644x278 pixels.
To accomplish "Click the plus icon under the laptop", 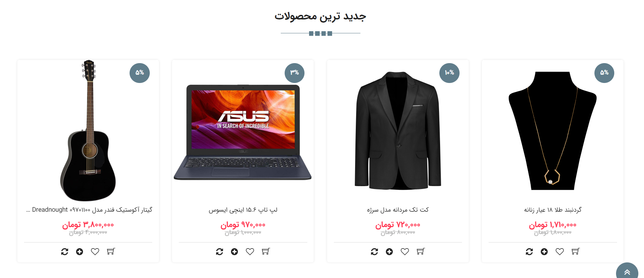I will click(x=234, y=251).
